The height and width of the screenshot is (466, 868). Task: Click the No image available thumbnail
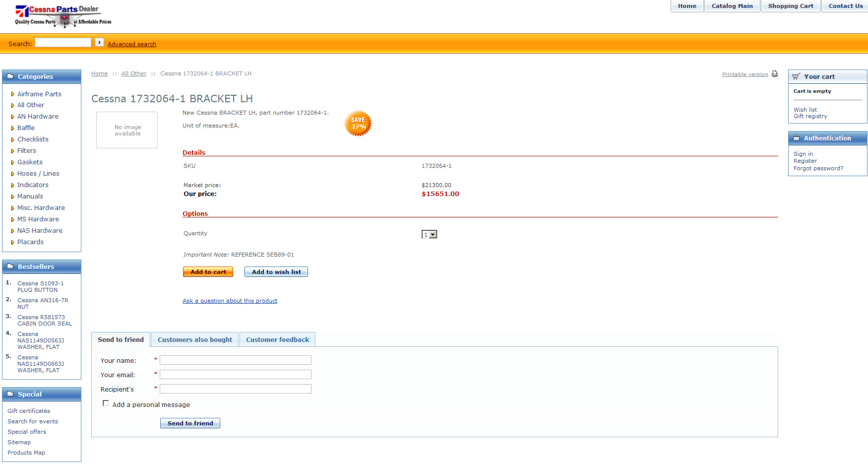click(127, 130)
